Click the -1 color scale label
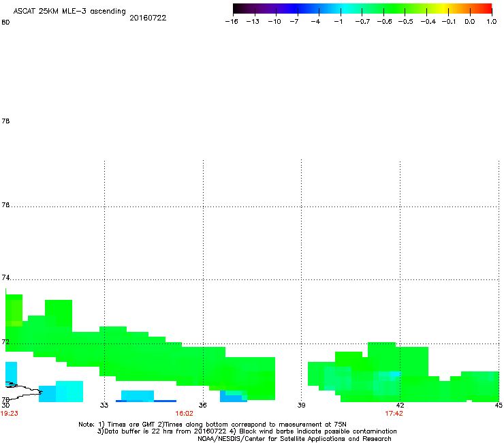This screenshot has height=443, width=504. point(338,22)
